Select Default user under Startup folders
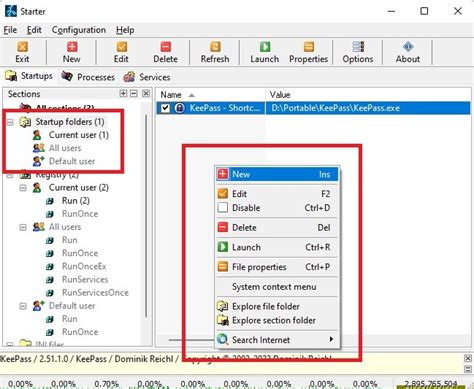Viewport: 474px width, 389px height. [x=72, y=161]
